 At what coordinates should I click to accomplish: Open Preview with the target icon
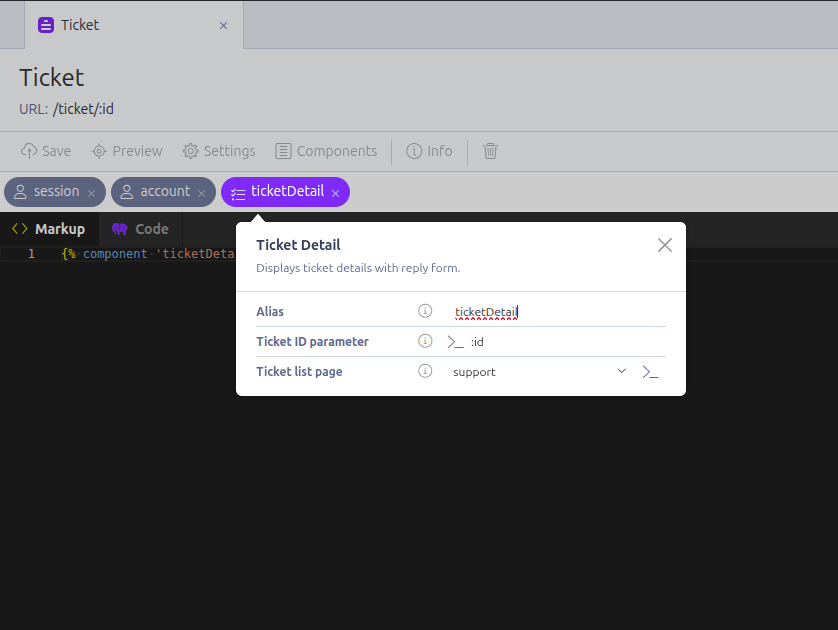click(99, 151)
